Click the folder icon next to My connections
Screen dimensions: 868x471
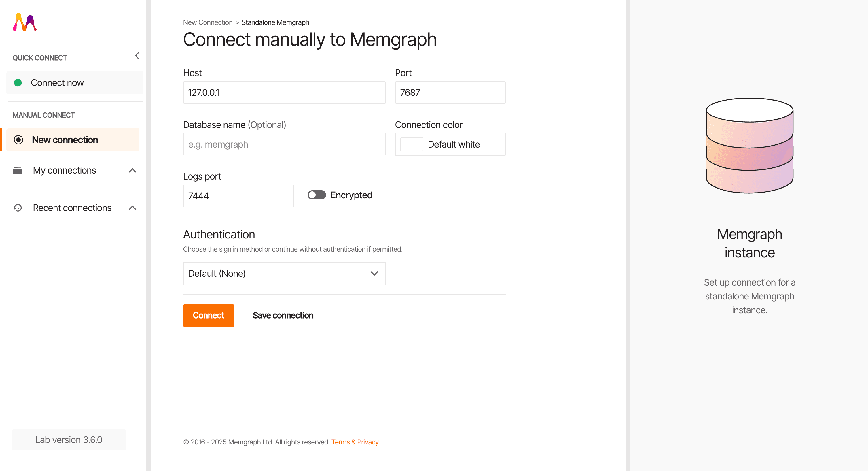18,170
